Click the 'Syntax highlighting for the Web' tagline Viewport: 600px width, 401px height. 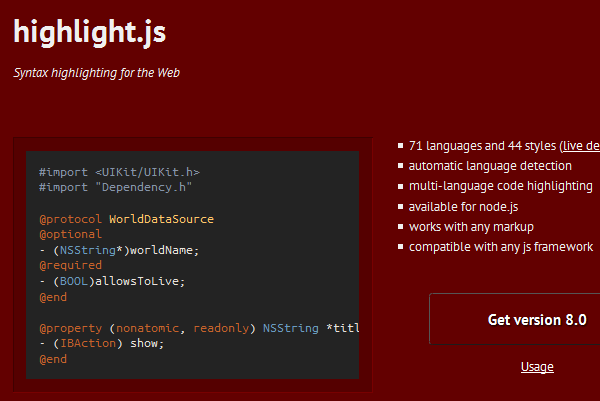(x=96, y=73)
